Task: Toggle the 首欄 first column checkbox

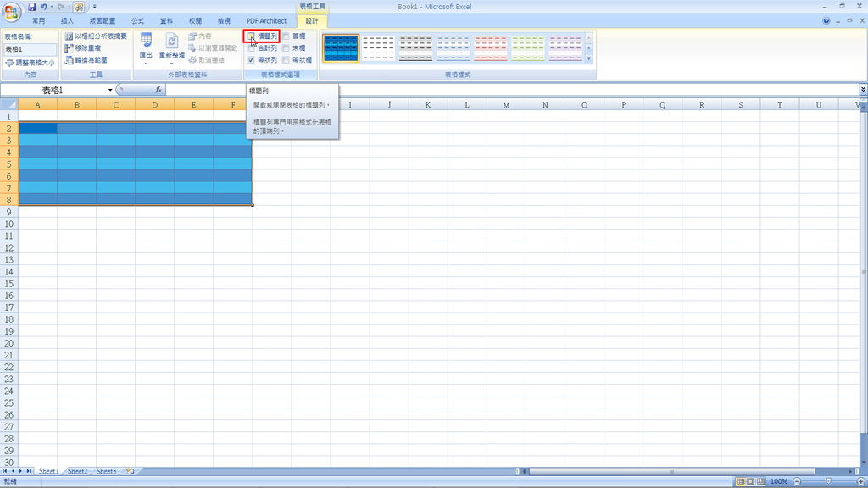Action: (286, 36)
